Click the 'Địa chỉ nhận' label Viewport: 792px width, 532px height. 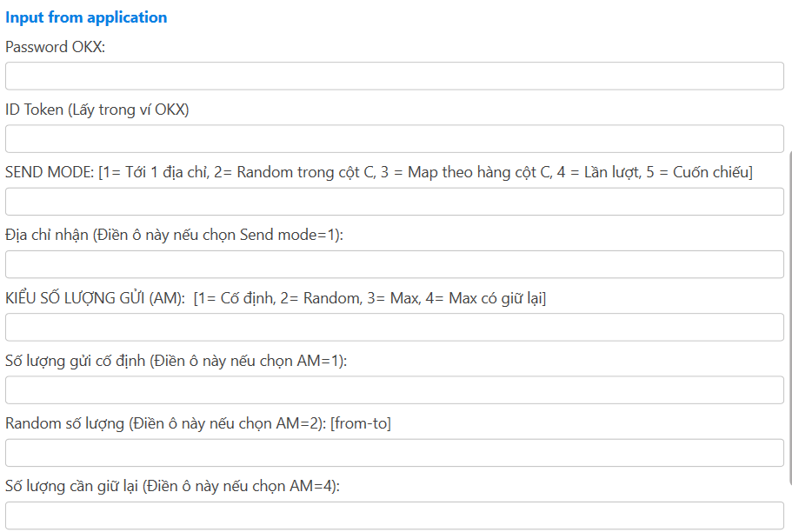pos(47,235)
